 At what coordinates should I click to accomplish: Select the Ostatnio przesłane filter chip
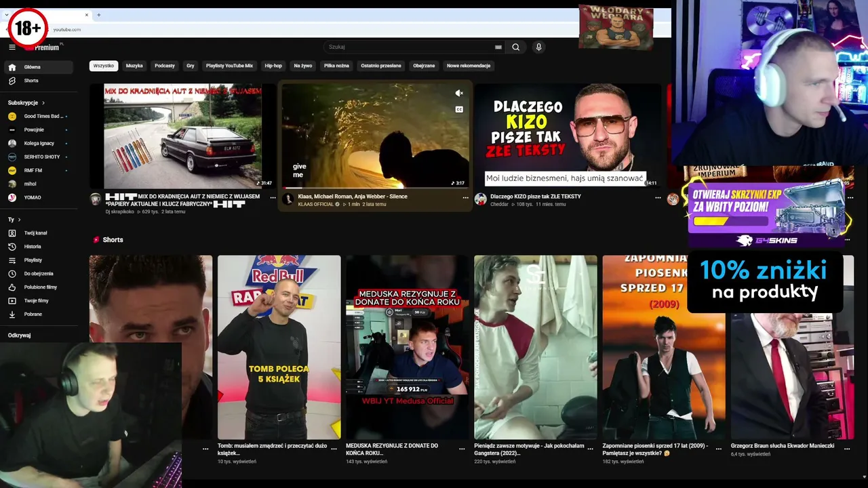381,66
